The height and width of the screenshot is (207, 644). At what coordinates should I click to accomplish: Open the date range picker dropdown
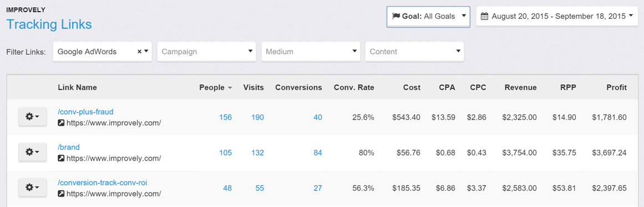click(x=557, y=17)
